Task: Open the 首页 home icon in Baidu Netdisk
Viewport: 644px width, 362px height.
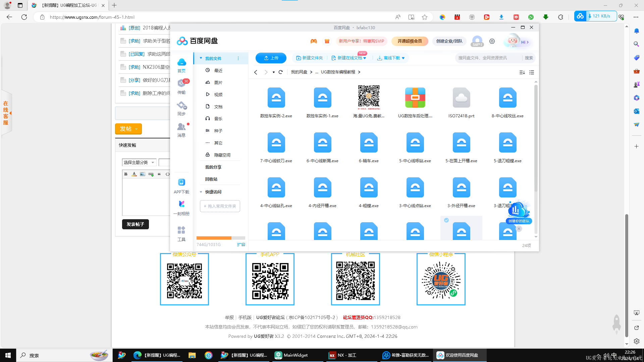Action: pos(181,65)
